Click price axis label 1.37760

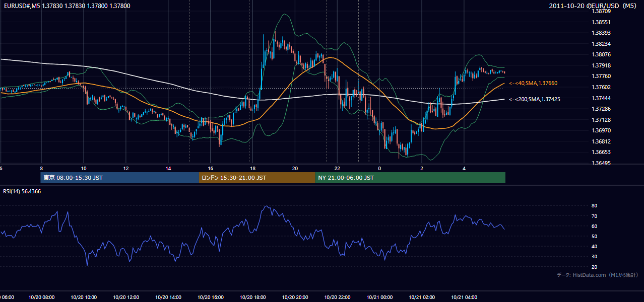click(602, 76)
